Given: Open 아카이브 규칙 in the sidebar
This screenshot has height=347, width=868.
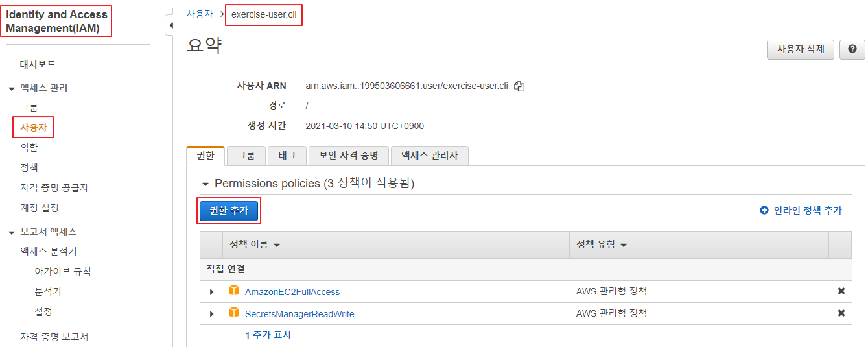Looking at the screenshot, I should (x=63, y=271).
